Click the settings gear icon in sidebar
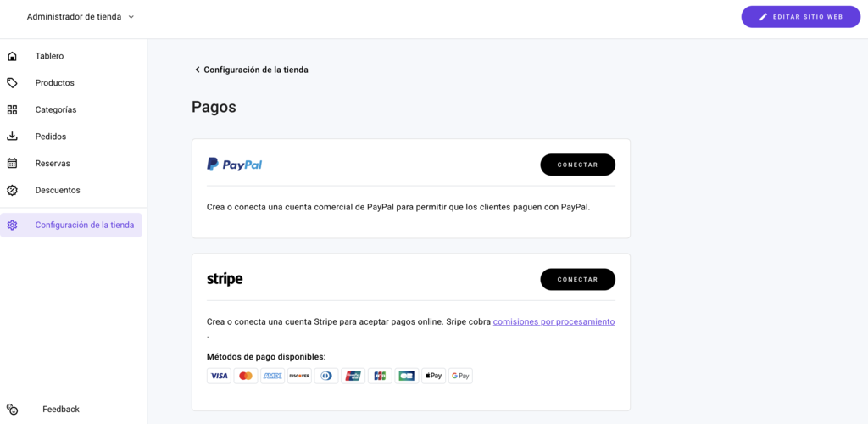The height and width of the screenshot is (424, 868). pos(12,226)
